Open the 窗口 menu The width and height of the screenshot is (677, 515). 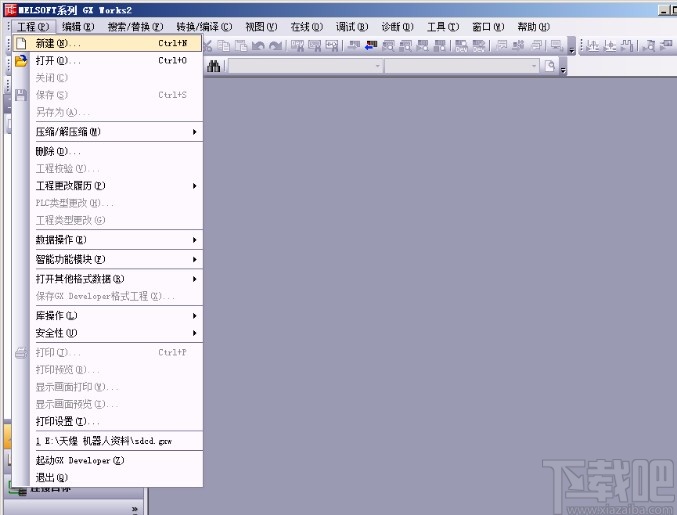[488, 27]
